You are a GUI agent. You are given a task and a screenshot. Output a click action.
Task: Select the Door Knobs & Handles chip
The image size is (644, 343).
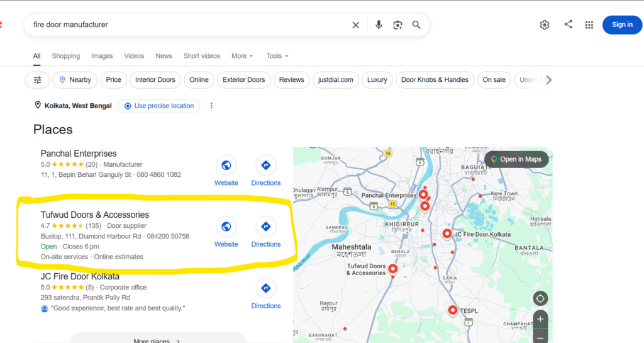[435, 80]
